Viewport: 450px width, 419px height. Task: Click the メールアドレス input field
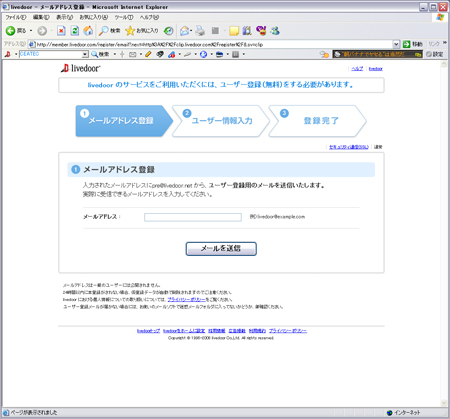tap(193, 217)
